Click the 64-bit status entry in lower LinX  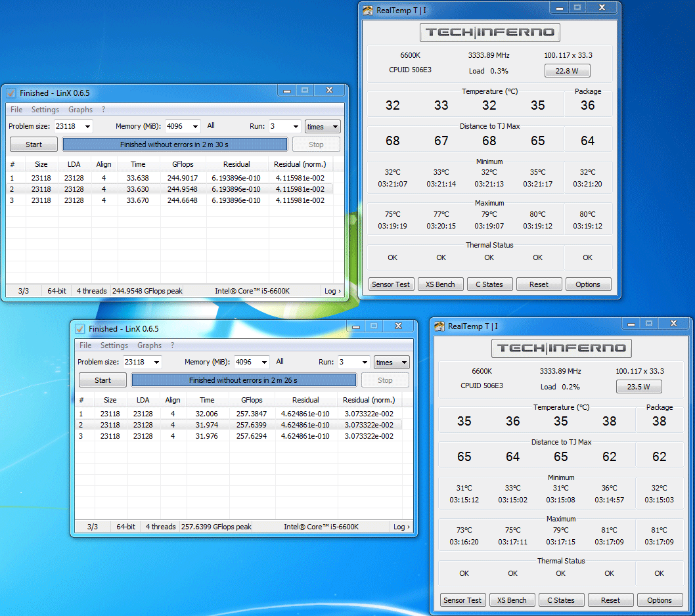pos(126,527)
